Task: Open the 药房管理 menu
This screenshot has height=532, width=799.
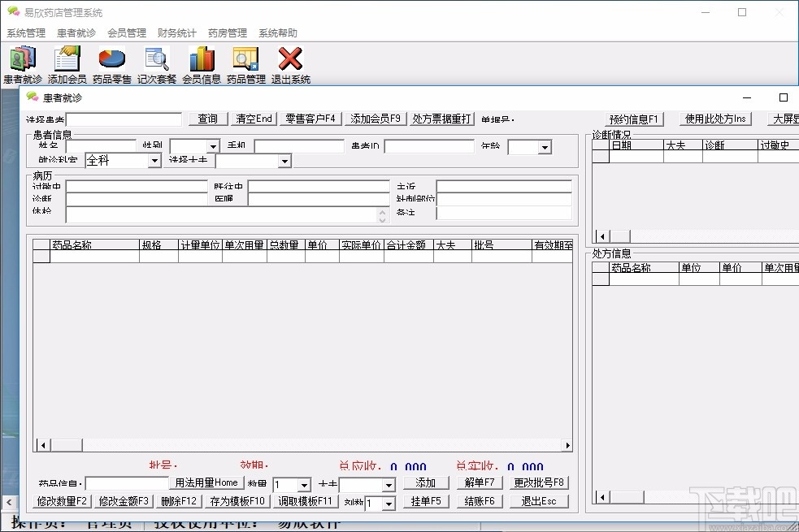Action: pos(227,33)
